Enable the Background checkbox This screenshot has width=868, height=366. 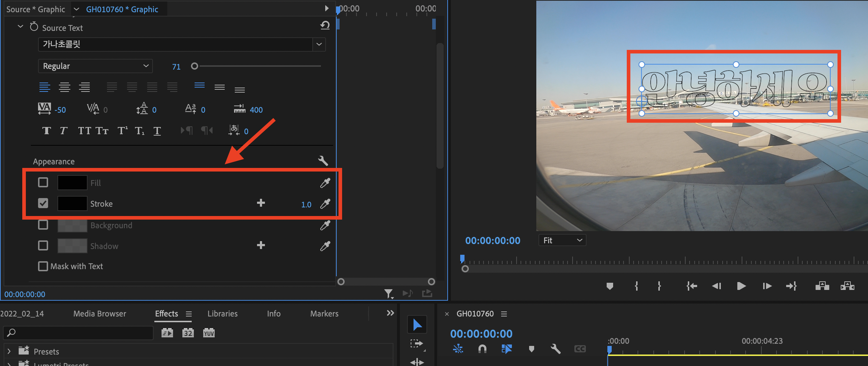click(x=43, y=225)
